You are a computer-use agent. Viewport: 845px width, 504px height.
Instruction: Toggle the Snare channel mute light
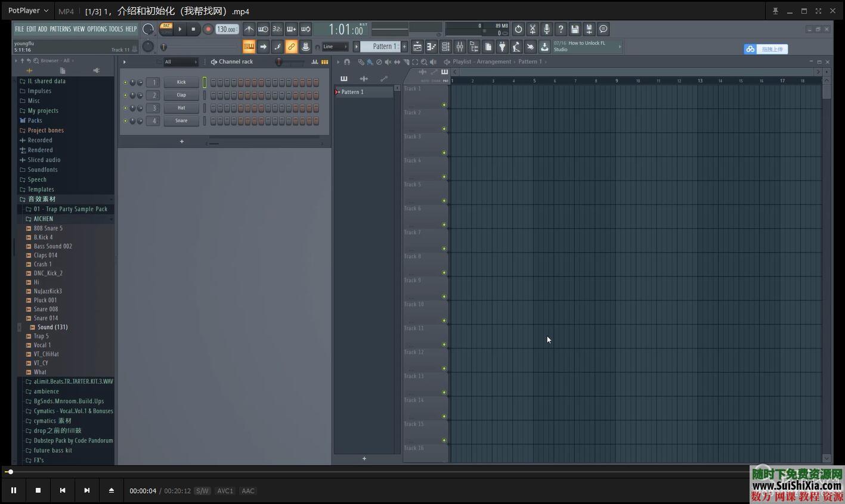(x=125, y=121)
